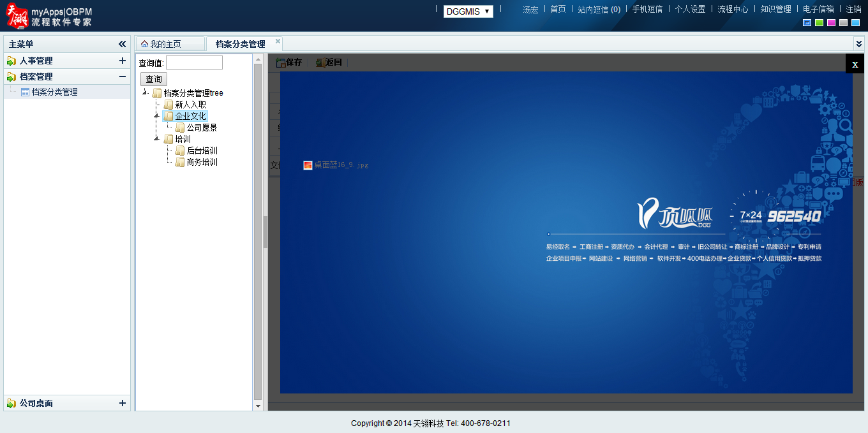The height and width of the screenshot is (433, 868).
Task: Switch to the 我的主页 tab
Action: click(x=170, y=44)
